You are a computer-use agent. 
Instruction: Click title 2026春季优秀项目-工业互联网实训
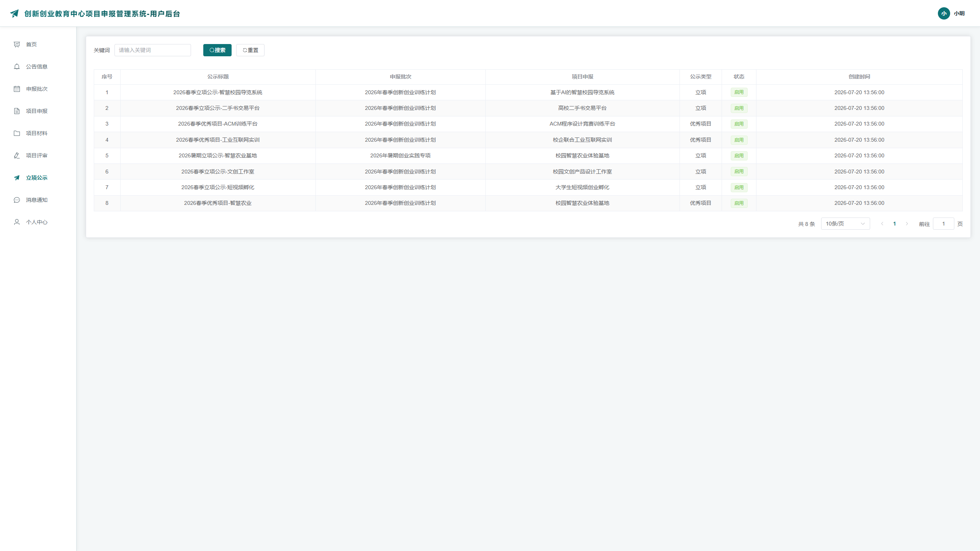pyautogui.click(x=218, y=140)
